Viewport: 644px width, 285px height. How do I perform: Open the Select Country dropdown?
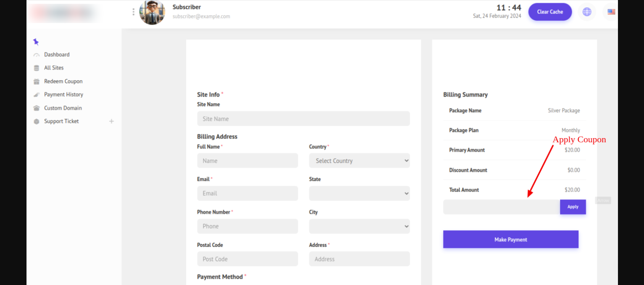(359, 161)
